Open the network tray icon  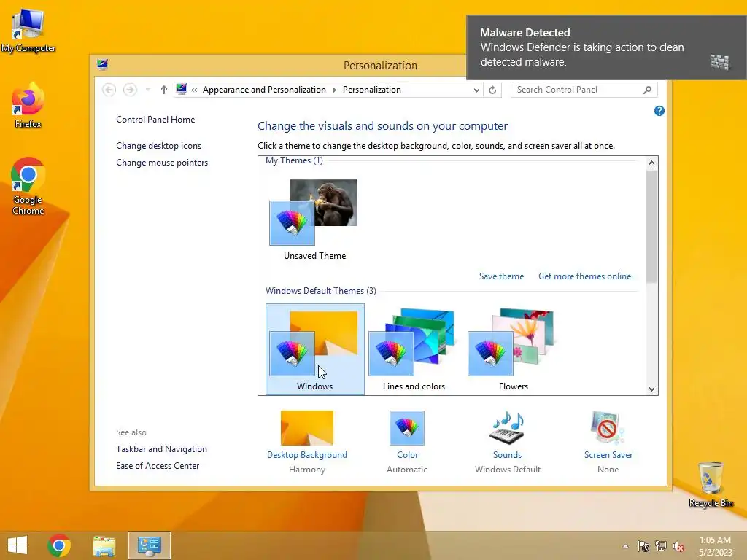661,546
